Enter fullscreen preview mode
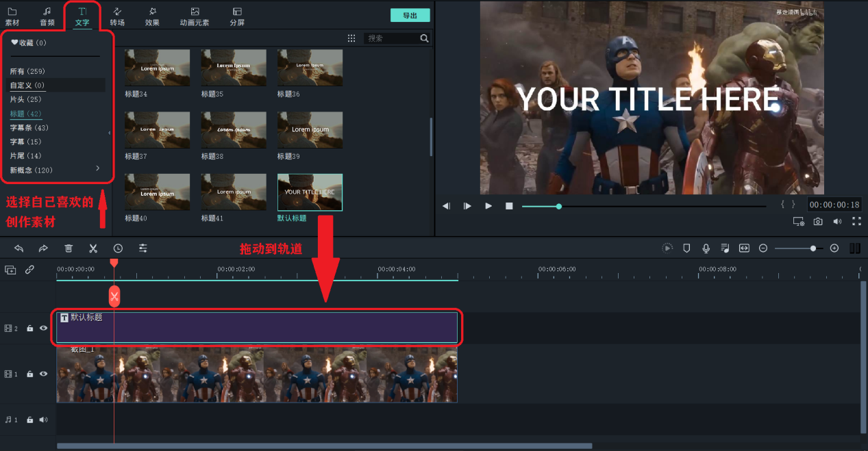868x451 pixels. (x=856, y=222)
